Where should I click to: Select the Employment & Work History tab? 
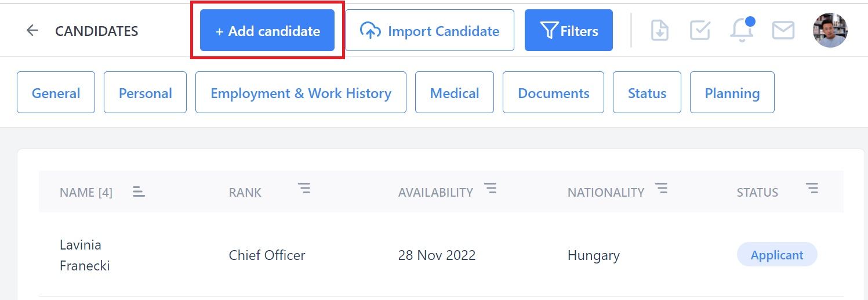pos(301,92)
